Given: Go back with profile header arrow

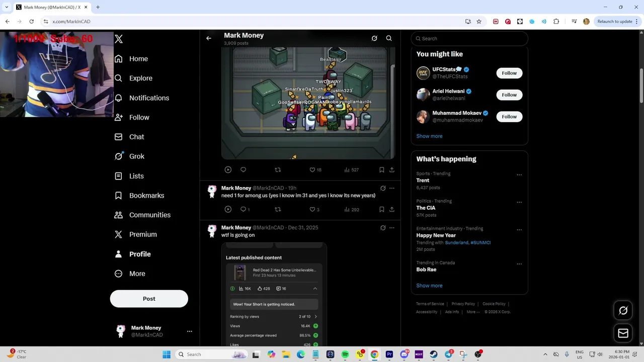Looking at the screenshot, I should [x=209, y=38].
